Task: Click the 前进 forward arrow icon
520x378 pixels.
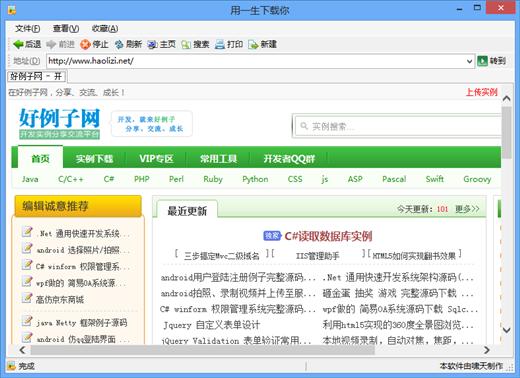Action: 51,44
